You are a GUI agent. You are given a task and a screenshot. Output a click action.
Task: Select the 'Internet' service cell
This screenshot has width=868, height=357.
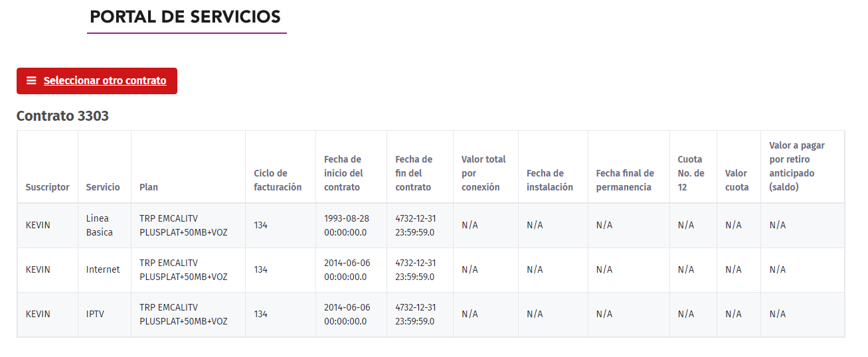coord(103,269)
